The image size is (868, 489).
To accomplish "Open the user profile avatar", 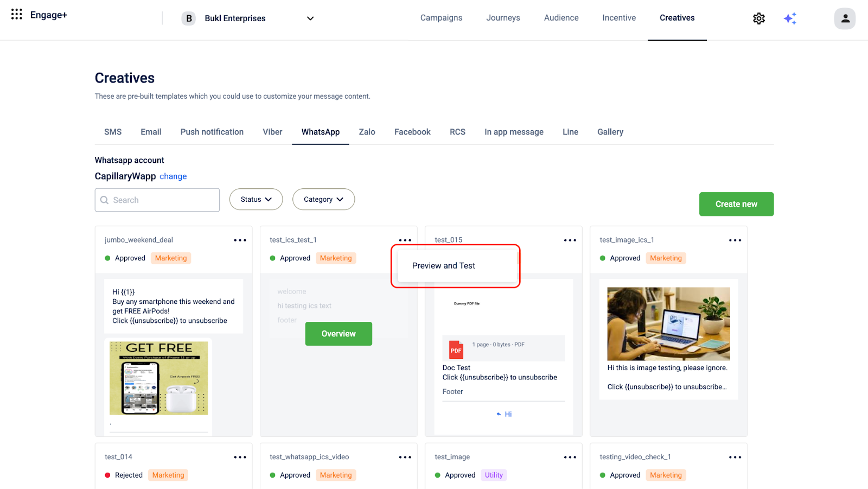I will click(x=845, y=18).
